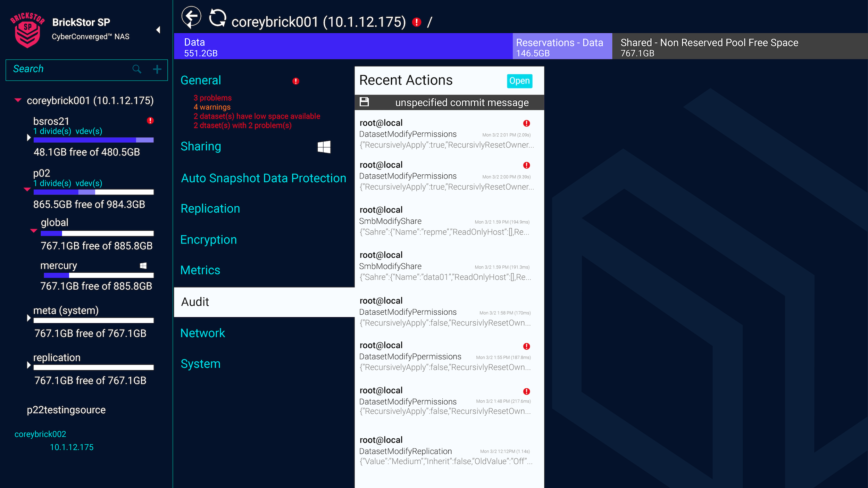Click the refresh icon beside the hostname

[218, 17]
